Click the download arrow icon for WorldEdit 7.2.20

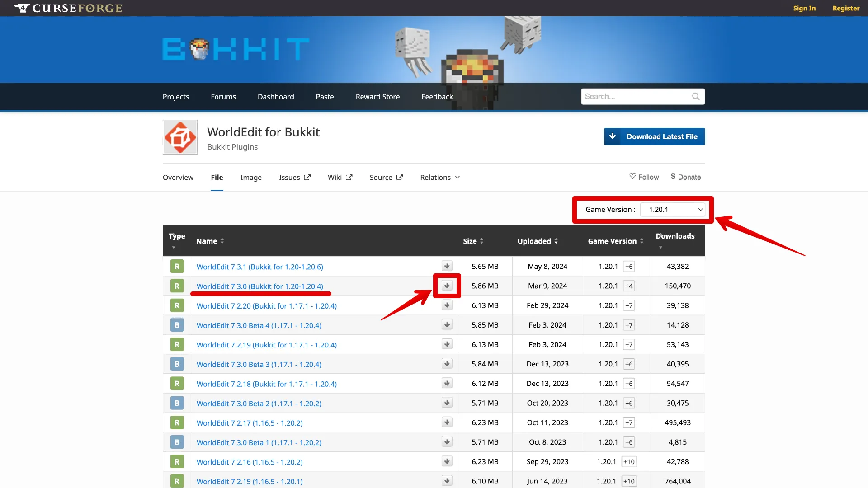tap(447, 305)
